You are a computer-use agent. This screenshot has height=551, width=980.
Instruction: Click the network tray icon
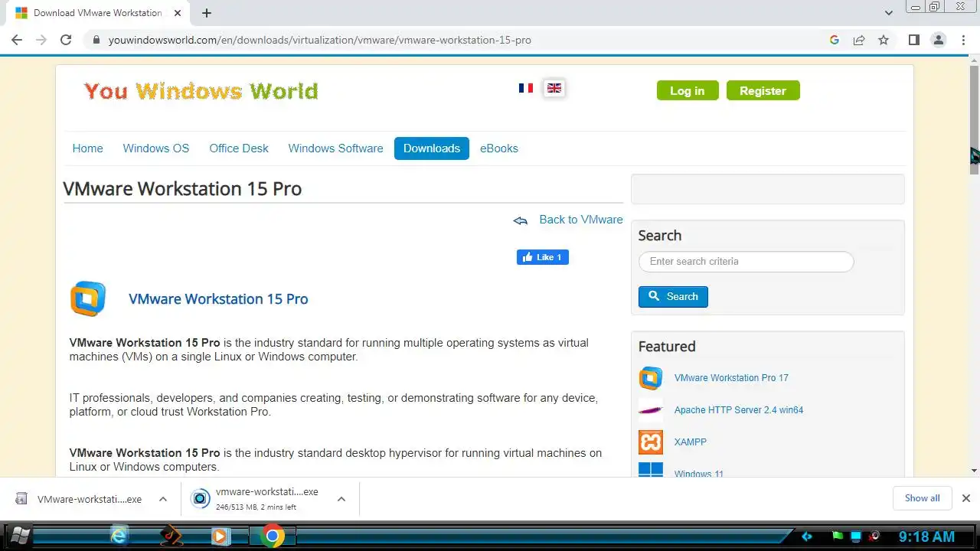click(x=857, y=536)
